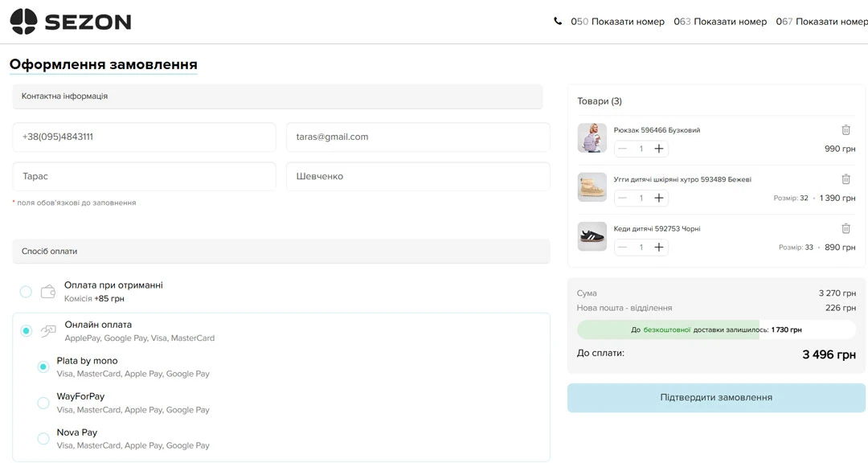
Task: Remove Угги дитячі шкіряні from the cart
Action: 845,179
